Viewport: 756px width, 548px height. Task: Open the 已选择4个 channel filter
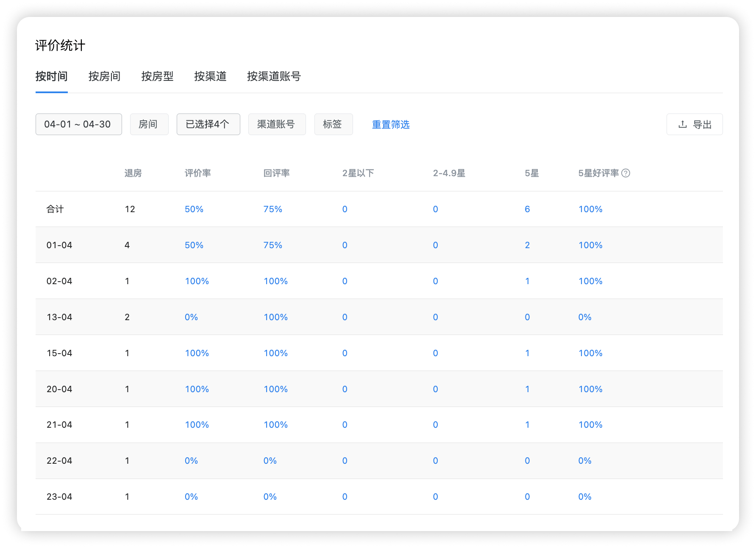click(208, 124)
